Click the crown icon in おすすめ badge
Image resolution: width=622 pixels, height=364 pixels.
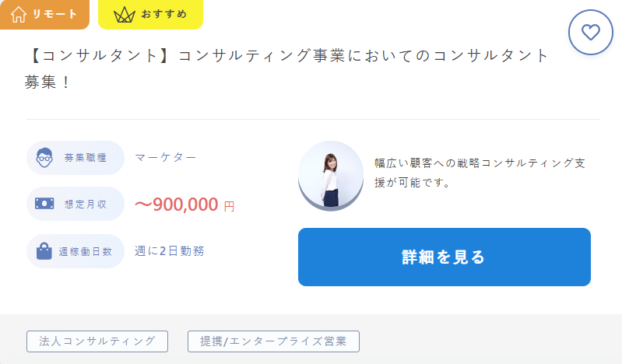click(x=125, y=15)
